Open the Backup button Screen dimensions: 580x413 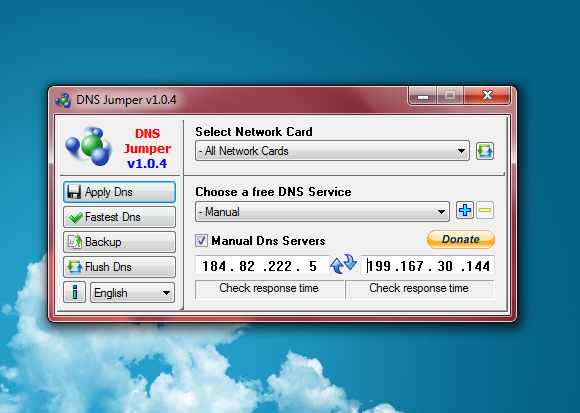tap(119, 242)
